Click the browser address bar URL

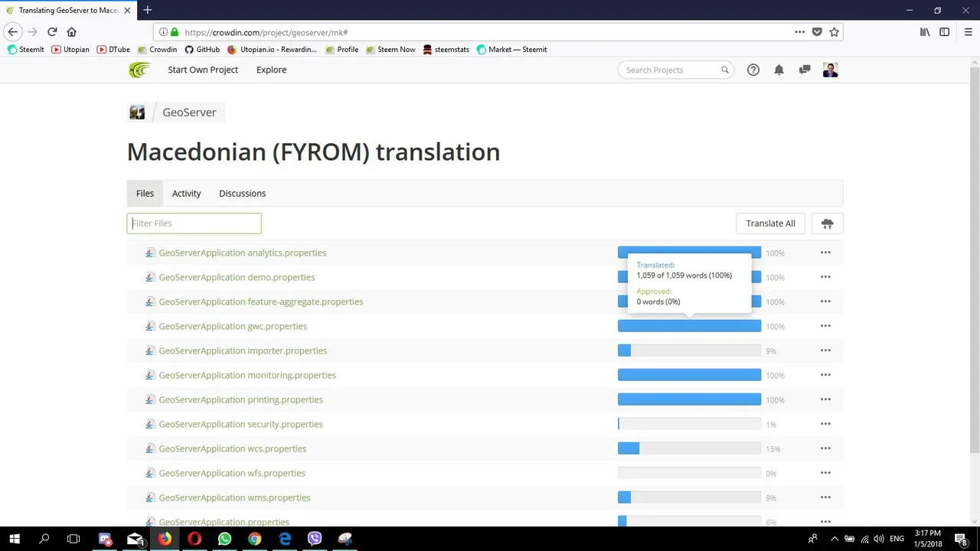tap(266, 32)
